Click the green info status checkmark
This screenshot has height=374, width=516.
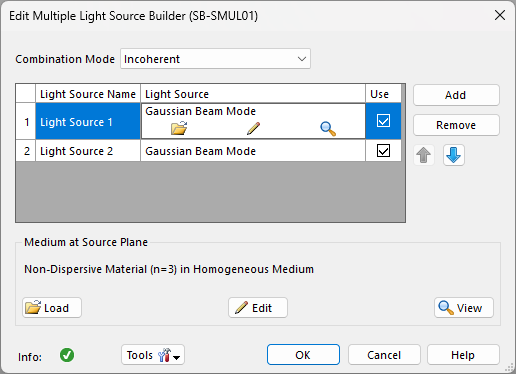pos(67,355)
